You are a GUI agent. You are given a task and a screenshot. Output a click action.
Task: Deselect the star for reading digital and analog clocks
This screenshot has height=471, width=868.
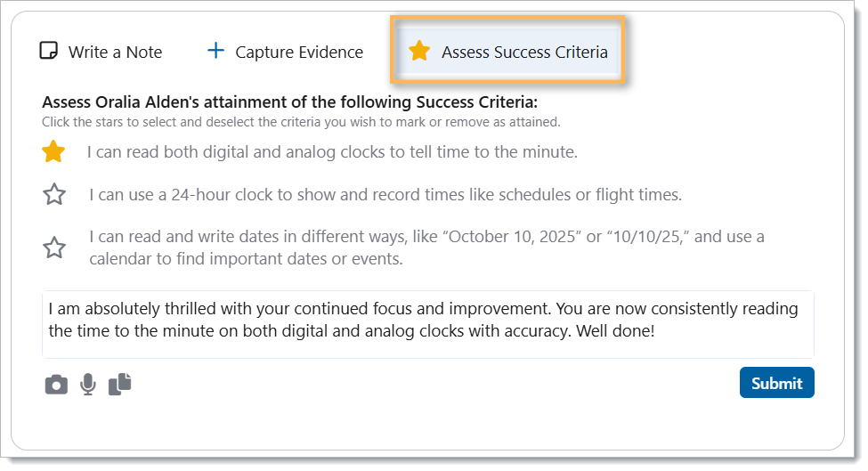[x=54, y=152]
